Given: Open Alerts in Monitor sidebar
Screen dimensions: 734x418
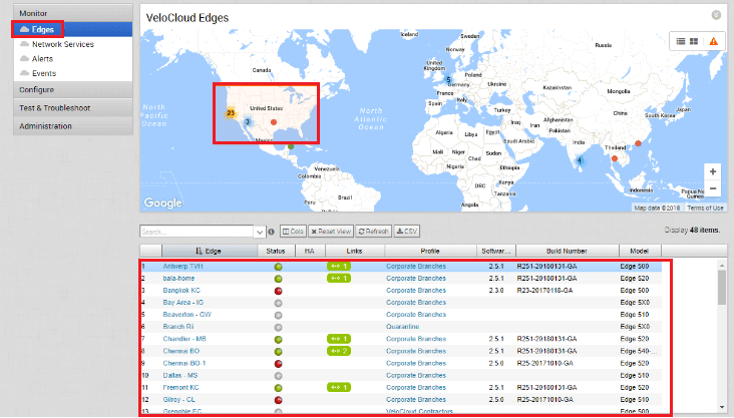Looking at the screenshot, I should 42,59.
